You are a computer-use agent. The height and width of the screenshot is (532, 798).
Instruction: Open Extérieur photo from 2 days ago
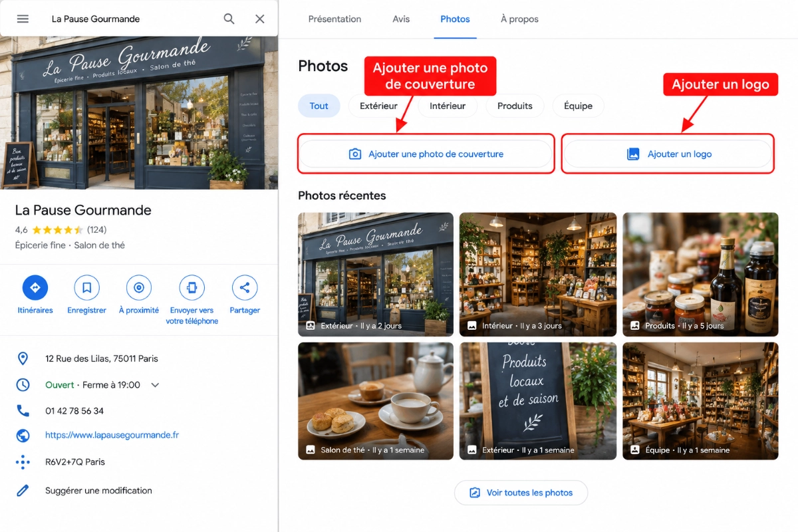(x=376, y=274)
